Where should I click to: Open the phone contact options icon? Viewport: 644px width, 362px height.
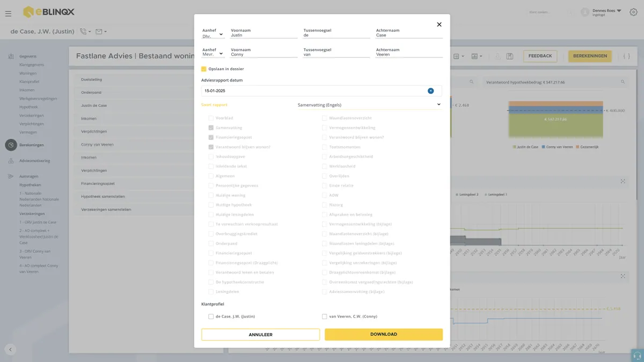click(x=85, y=32)
